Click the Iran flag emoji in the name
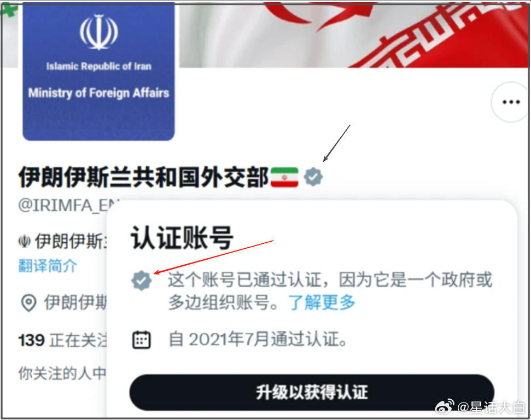 284,177
